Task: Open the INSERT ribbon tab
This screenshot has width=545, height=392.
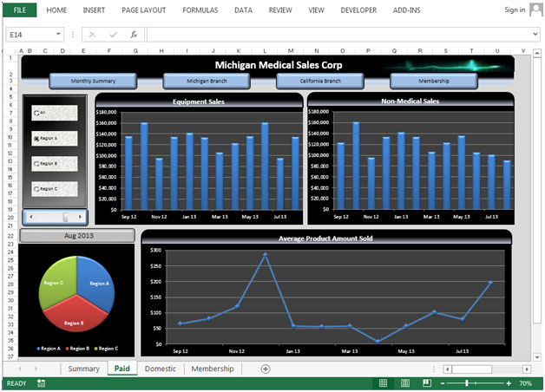Action: point(94,10)
